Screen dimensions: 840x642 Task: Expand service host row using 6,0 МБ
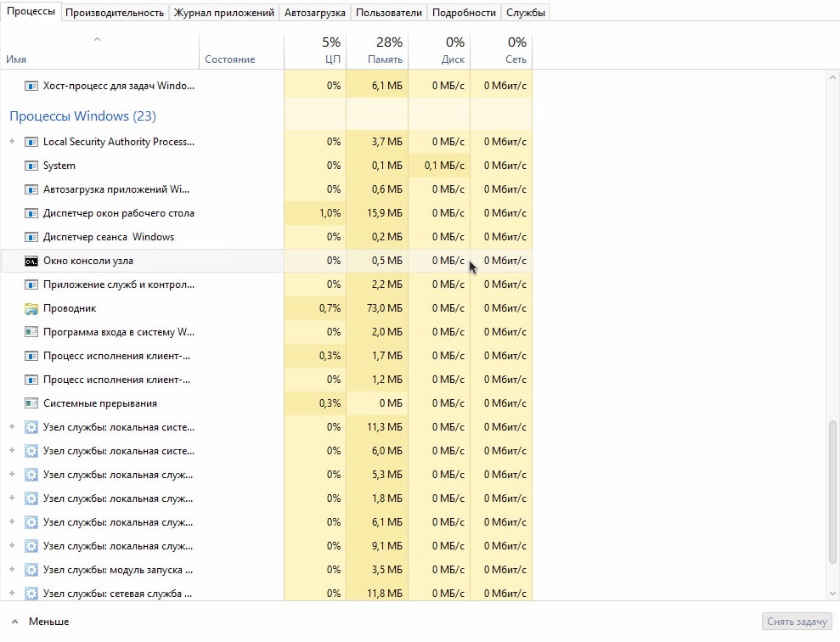(x=12, y=450)
